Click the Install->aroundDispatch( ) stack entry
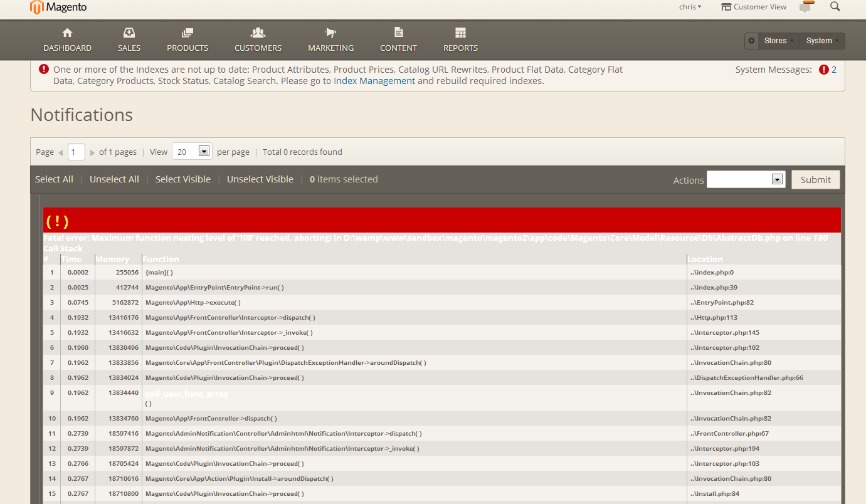The height and width of the screenshot is (504, 866). tap(239, 478)
